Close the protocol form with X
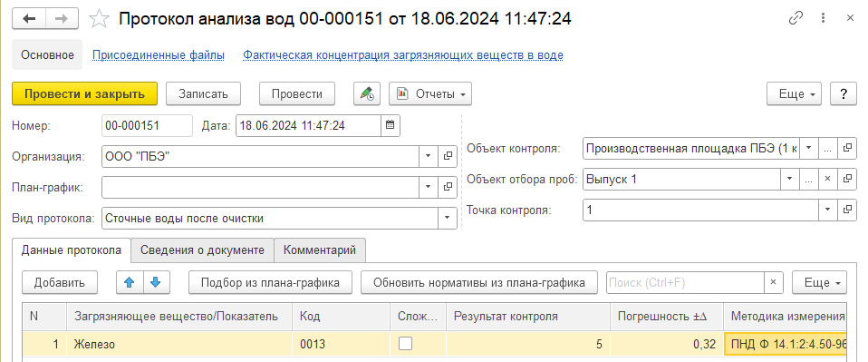The width and height of the screenshot is (868, 362). pyautogui.click(x=850, y=18)
